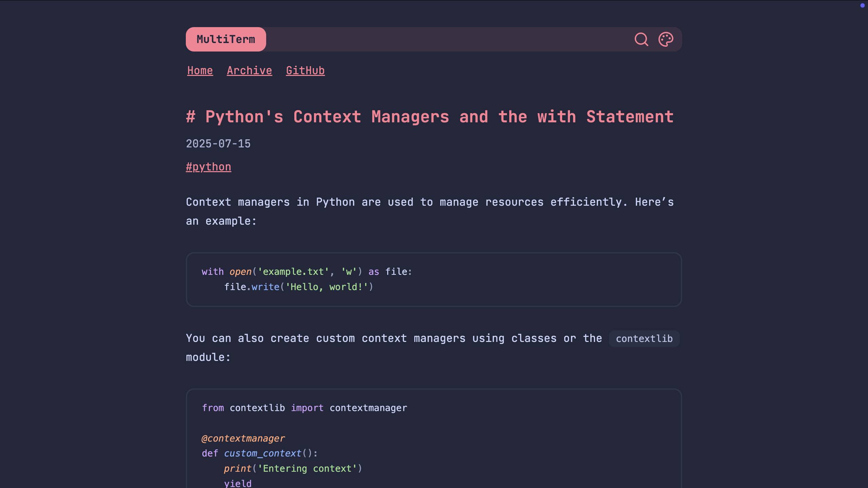Image resolution: width=868 pixels, height=488 pixels.
Task: Open the Archive navigation link
Action: pos(249,70)
